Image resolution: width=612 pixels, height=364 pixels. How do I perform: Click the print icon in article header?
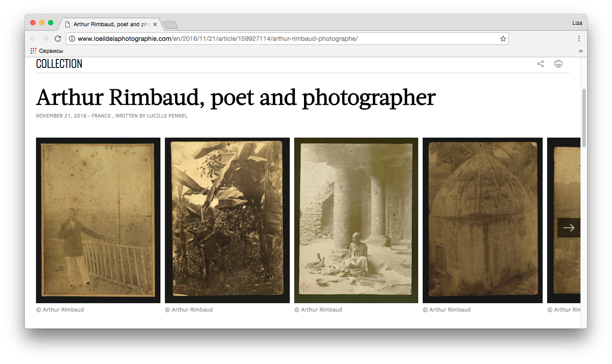(x=558, y=64)
